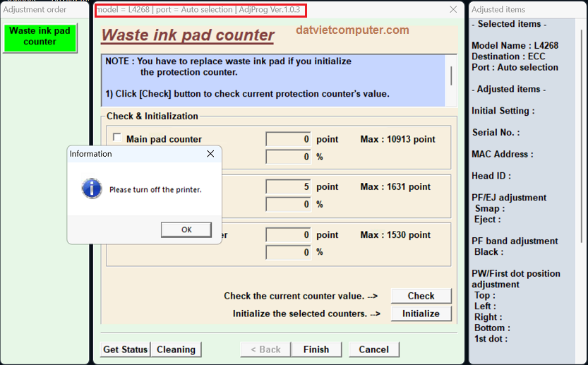Click the Check button for counter value
Screen dimensions: 588x365
click(421, 296)
